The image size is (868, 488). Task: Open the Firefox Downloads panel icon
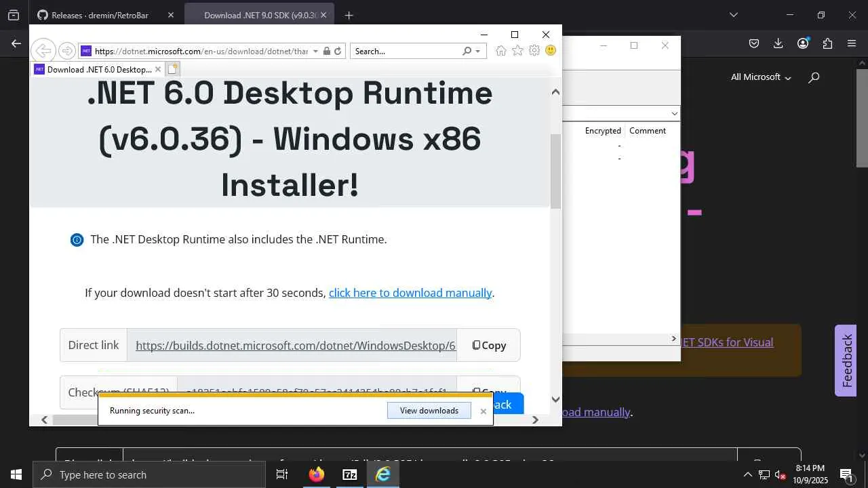click(778, 43)
